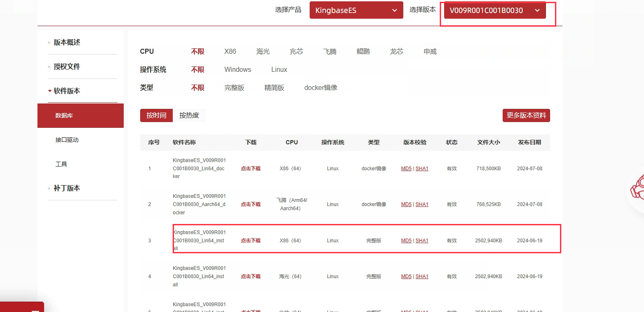Open MD5 checksum for row 4
Viewport: 644px width, 312px height.
pos(406,276)
